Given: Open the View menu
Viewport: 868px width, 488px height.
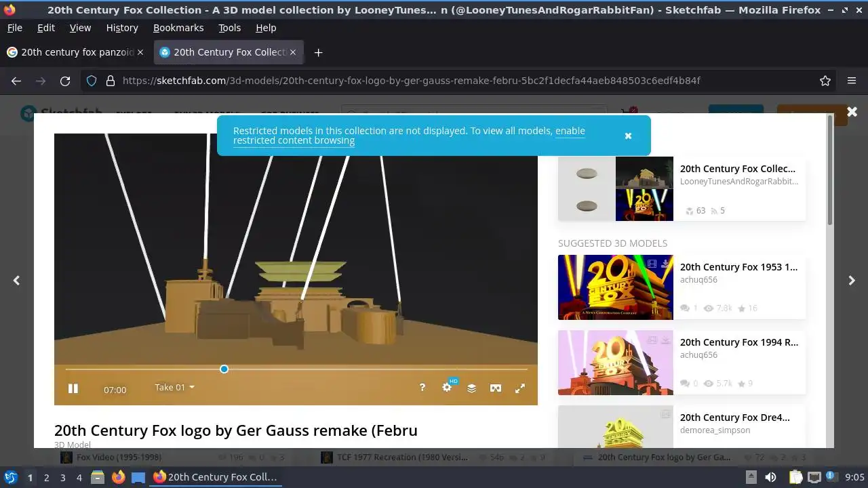Looking at the screenshot, I should (x=80, y=28).
